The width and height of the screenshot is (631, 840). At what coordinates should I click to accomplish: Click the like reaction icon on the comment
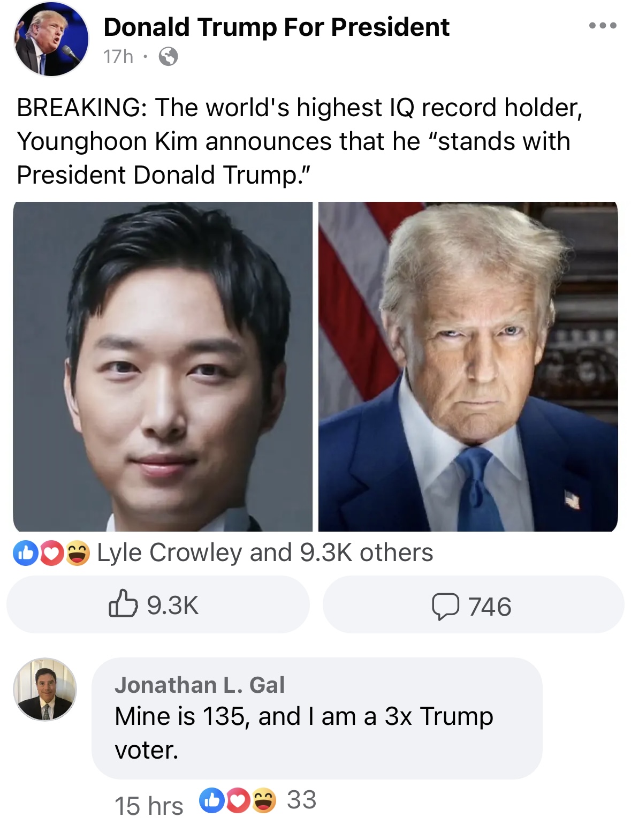[212, 800]
